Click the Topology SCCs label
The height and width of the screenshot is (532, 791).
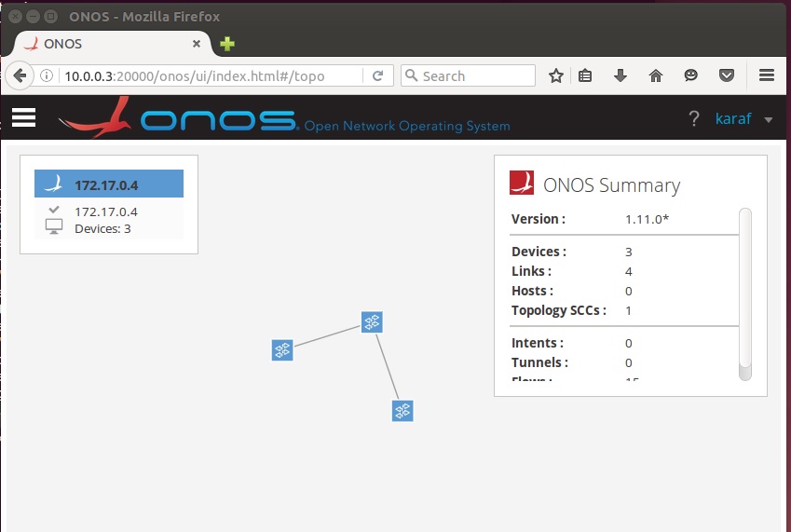[558, 310]
